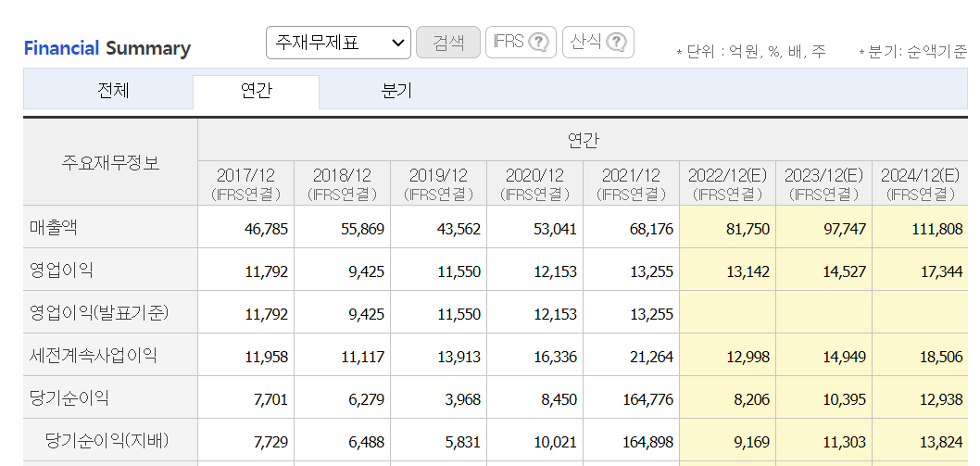This screenshot has height=466, width=980.
Task: Click the 12,998 pre-tax income cell
Action: click(727, 355)
